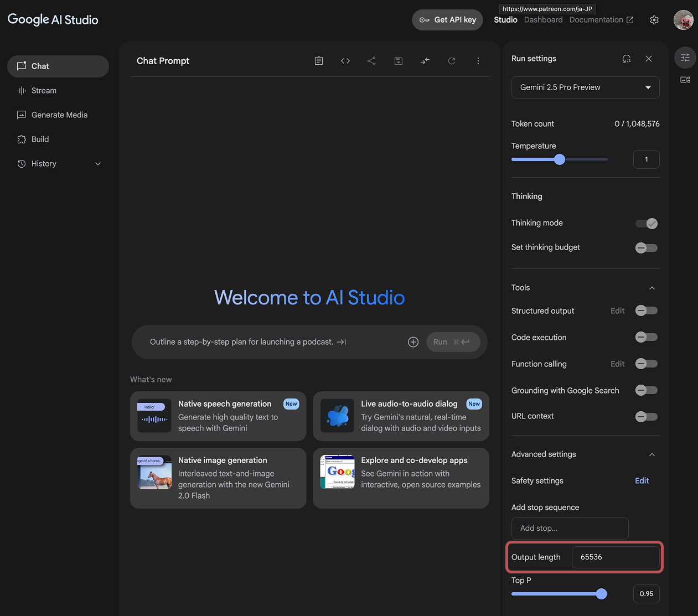Turn on the Code execution toggle
The width and height of the screenshot is (698, 616).
[647, 337]
